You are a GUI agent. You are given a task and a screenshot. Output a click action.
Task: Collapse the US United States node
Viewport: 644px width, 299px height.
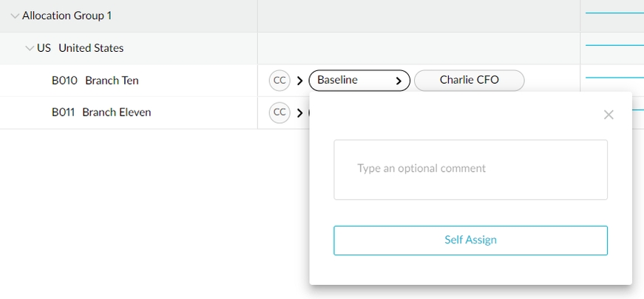tap(30, 48)
